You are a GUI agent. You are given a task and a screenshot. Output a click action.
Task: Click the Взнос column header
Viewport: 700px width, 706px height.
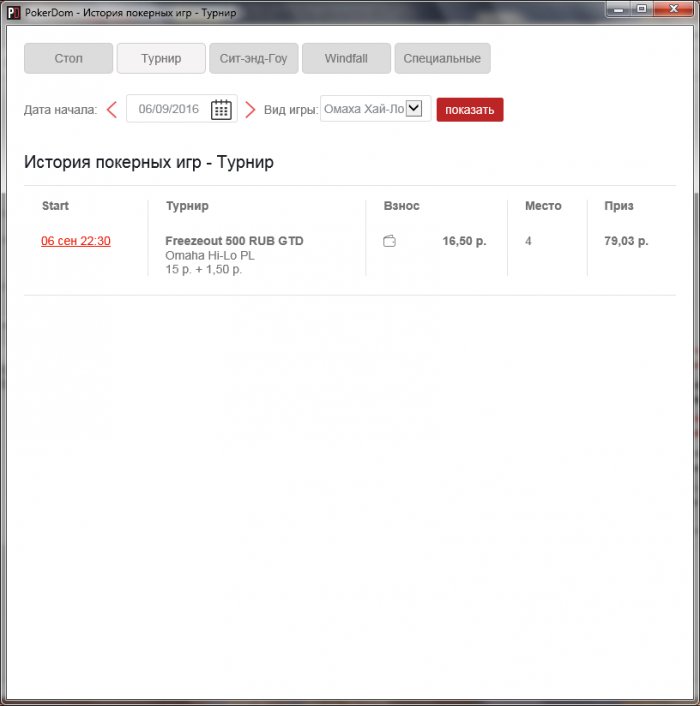click(402, 206)
